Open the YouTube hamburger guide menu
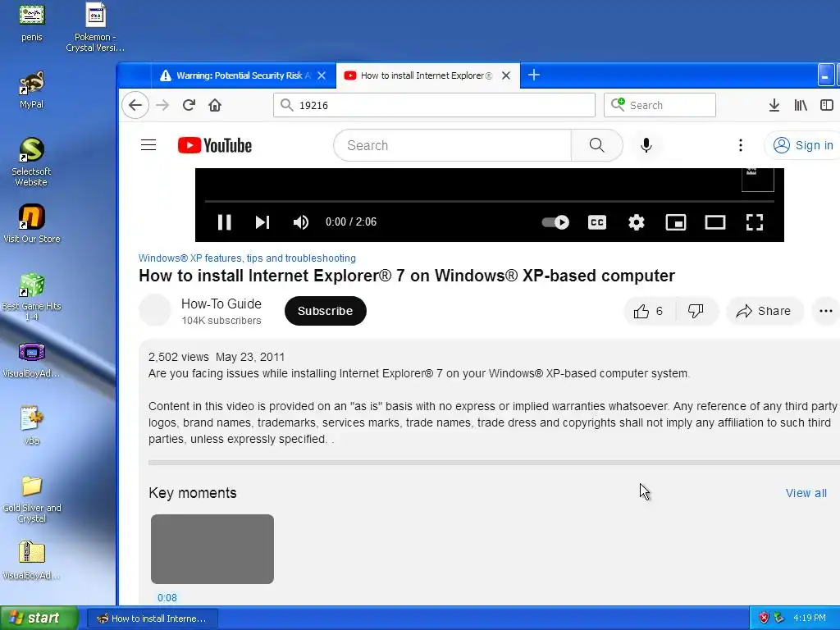Viewport: 840px width, 630px height. (x=148, y=145)
